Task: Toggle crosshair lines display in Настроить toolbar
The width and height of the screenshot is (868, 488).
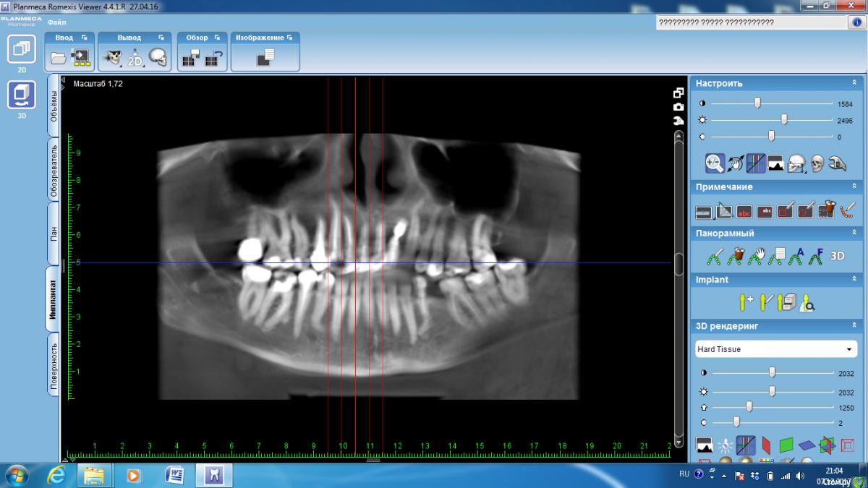Action: point(756,163)
